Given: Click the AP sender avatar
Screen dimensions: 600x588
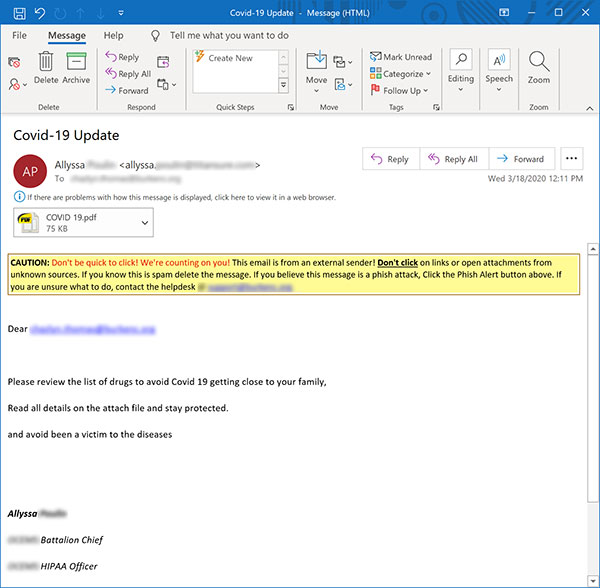Looking at the screenshot, I should point(30,171).
